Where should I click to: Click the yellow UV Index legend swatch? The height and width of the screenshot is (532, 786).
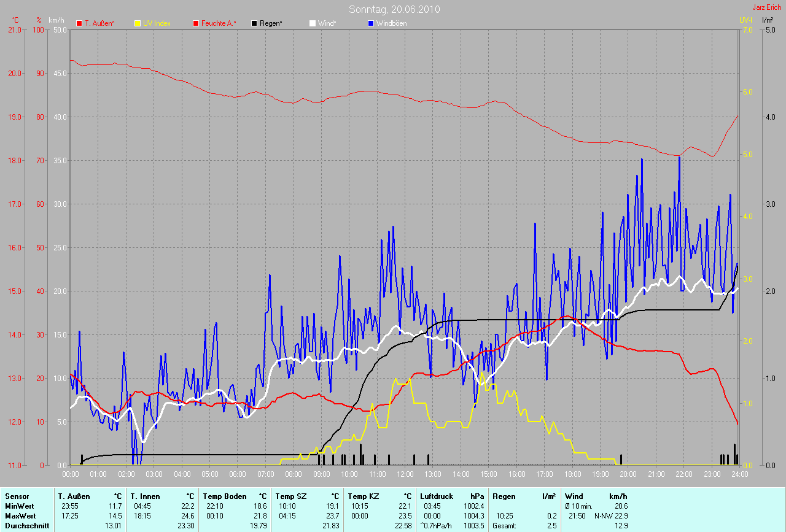pyautogui.click(x=138, y=23)
